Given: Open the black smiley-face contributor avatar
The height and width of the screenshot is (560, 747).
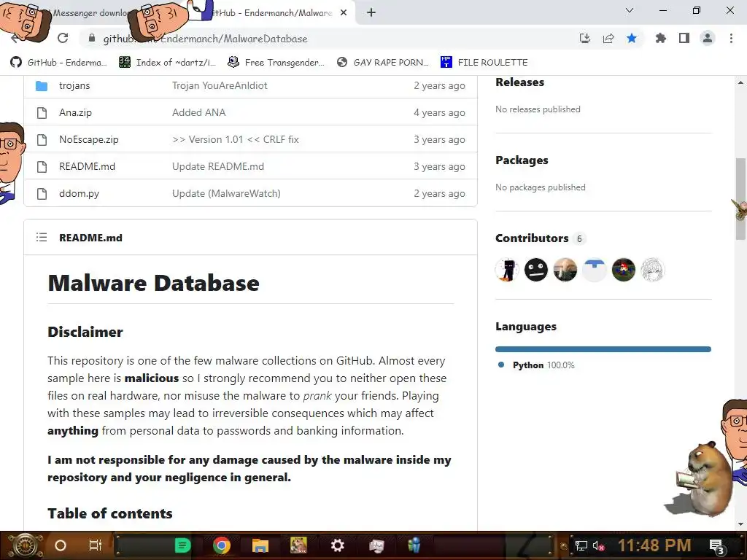Looking at the screenshot, I should [536, 270].
